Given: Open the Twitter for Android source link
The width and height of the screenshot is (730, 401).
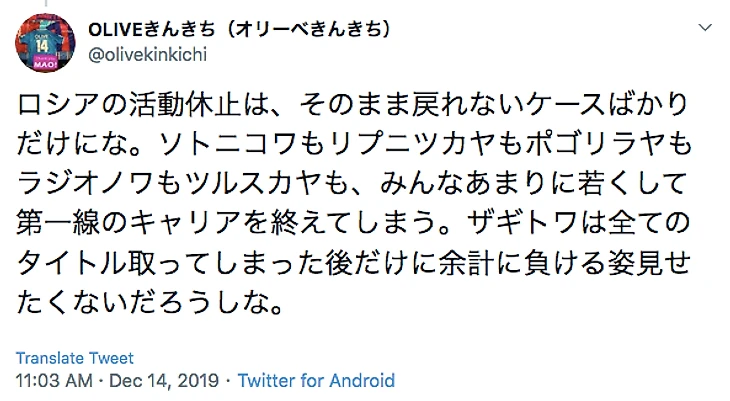Looking at the screenshot, I should tap(316, 381).
